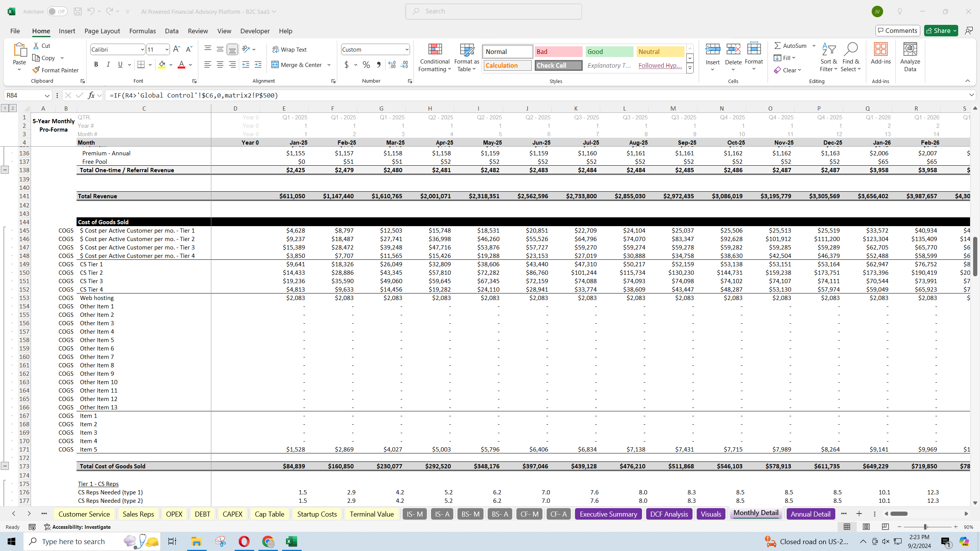Click the Increase Indent icon

(x=258, y=65)
